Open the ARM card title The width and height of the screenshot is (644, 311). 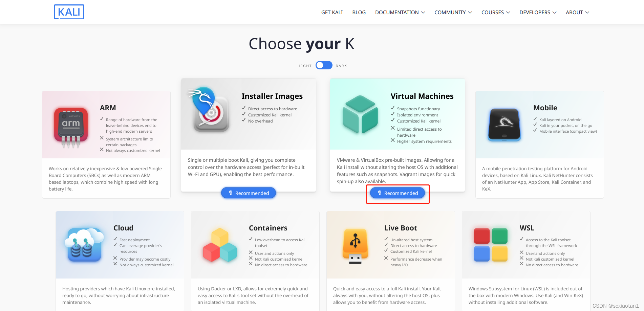108,108
